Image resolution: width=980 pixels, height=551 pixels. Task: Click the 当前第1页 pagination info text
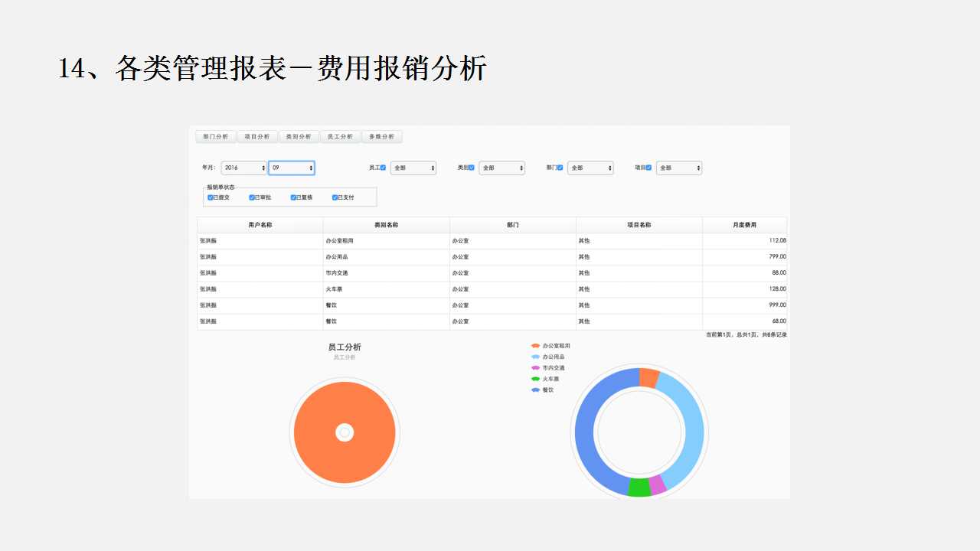[746, 334]
